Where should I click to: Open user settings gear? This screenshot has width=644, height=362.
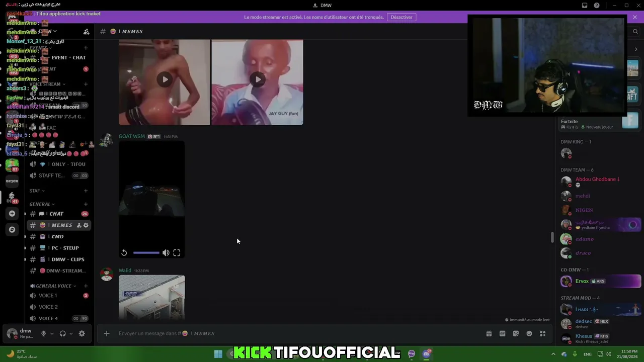coord(82,333)
